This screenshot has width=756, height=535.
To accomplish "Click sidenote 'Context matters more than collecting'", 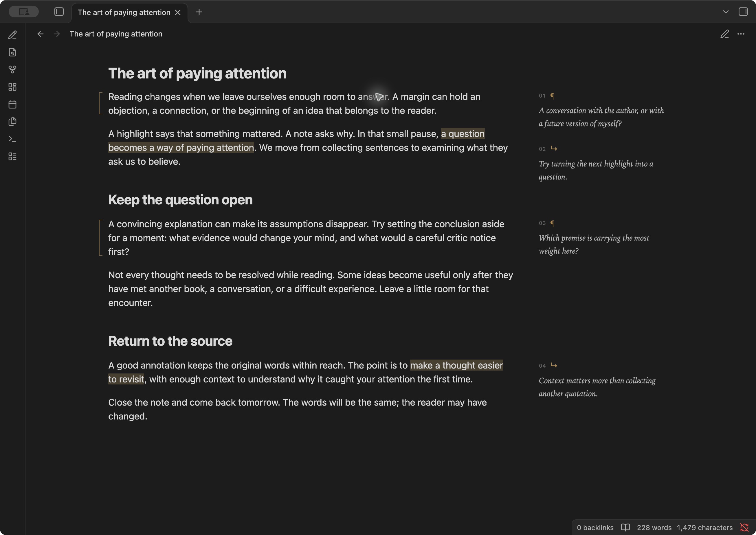I will point(597,387).
